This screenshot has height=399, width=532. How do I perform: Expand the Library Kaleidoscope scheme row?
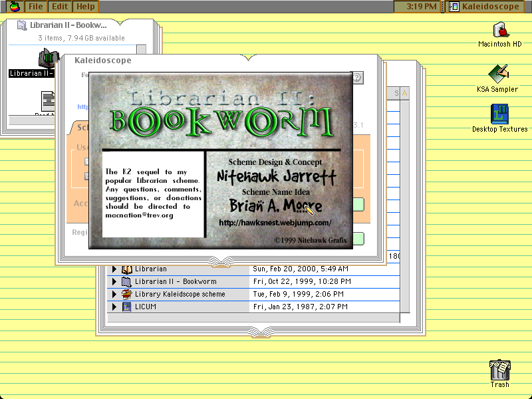(114, 294)
